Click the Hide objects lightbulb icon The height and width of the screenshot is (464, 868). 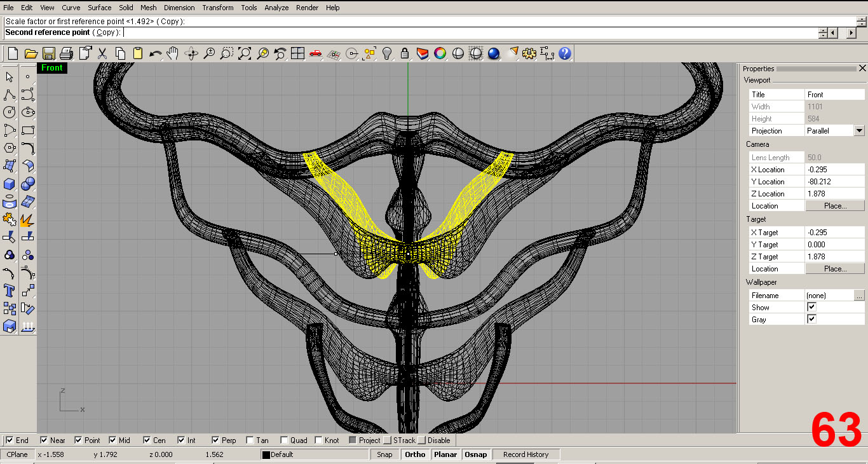tap(387, 53)
